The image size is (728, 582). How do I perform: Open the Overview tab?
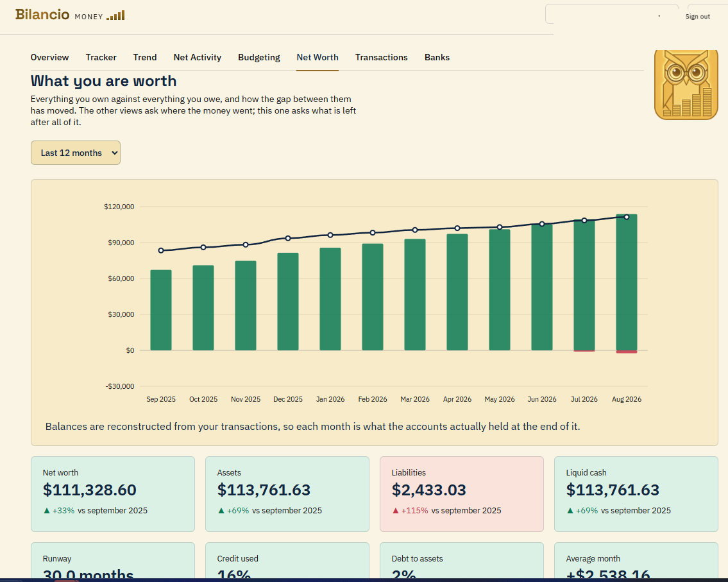49,57
